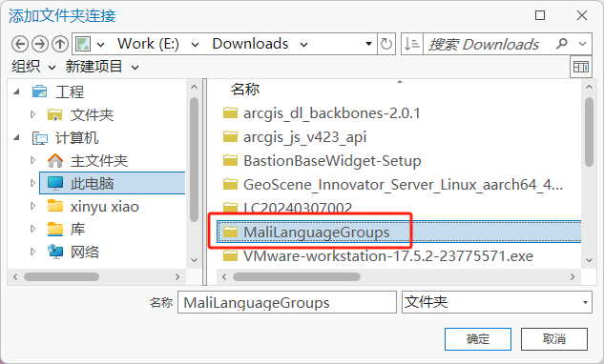Click the xinyu xiao folder icon
The image size is (604, 364).
point(55,206)
